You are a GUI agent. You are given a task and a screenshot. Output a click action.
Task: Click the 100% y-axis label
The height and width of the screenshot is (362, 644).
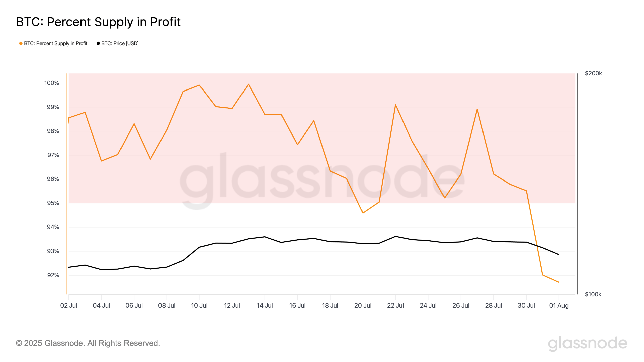tap(52, 83)
